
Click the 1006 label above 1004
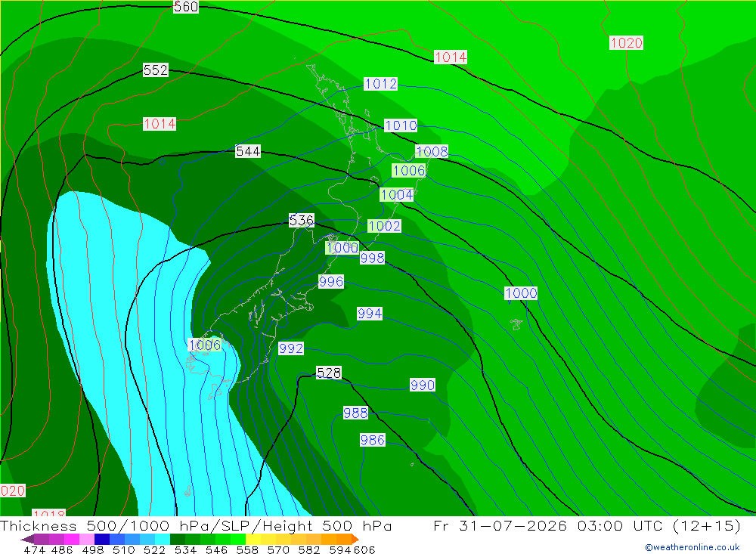[408, 171]
